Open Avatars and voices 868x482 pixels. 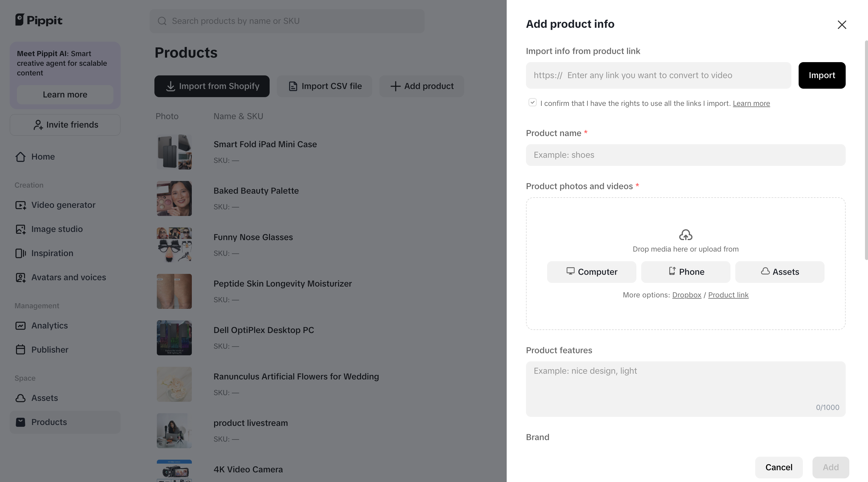tap(69, 277)
